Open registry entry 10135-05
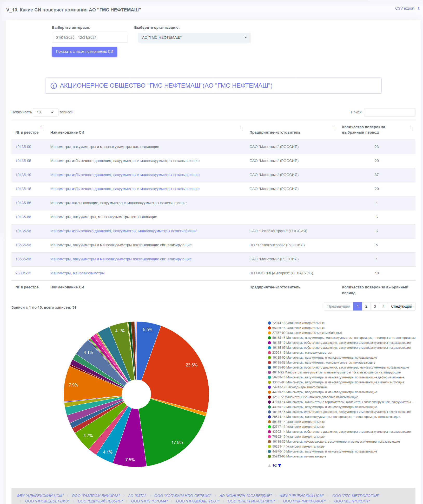 coord(23,161)
